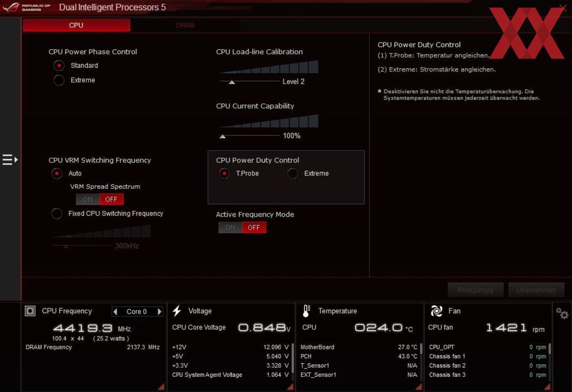
Task: Switch to the CPU tab
Action: pyautogui.click(x=77, y=25)
